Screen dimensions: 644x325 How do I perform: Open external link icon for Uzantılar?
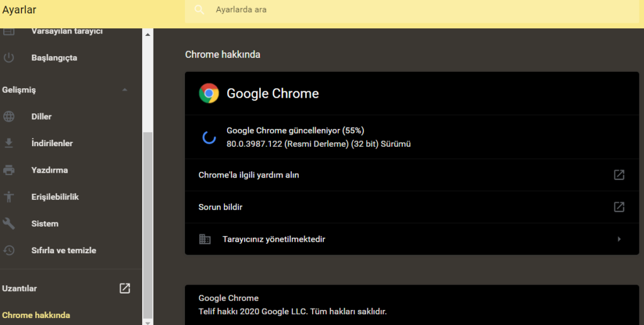click(x=125, y=288)
